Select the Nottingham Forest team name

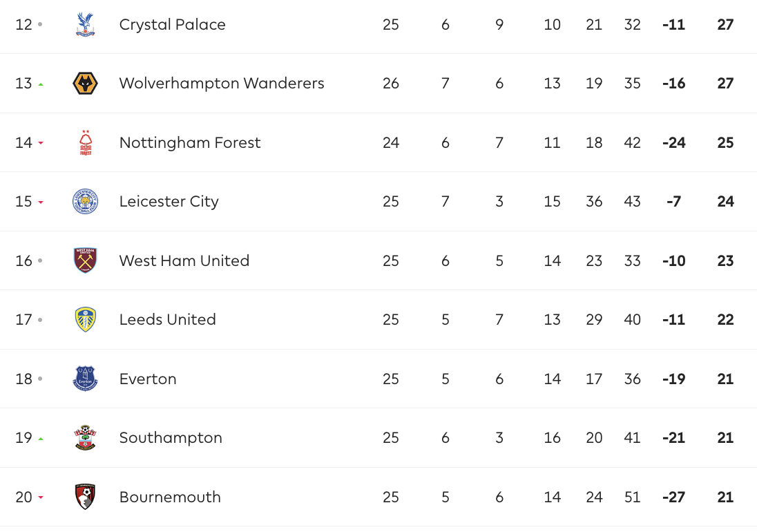point(190,143)
